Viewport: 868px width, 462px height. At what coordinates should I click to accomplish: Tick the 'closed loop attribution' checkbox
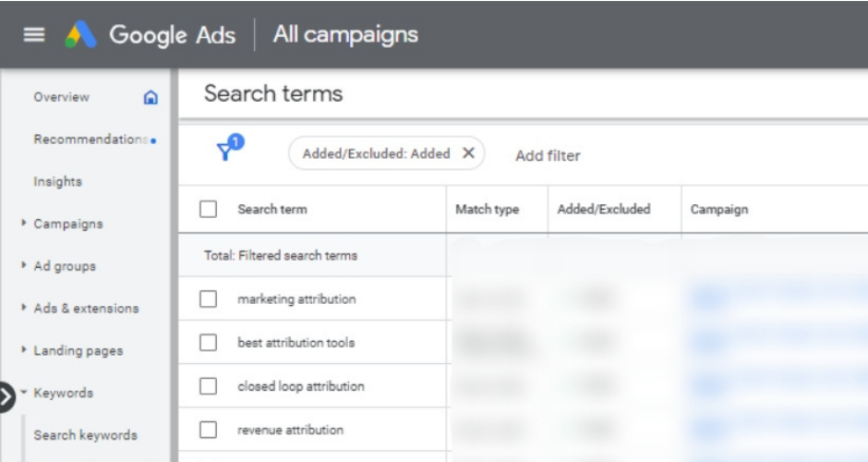(x=209, y=386)
